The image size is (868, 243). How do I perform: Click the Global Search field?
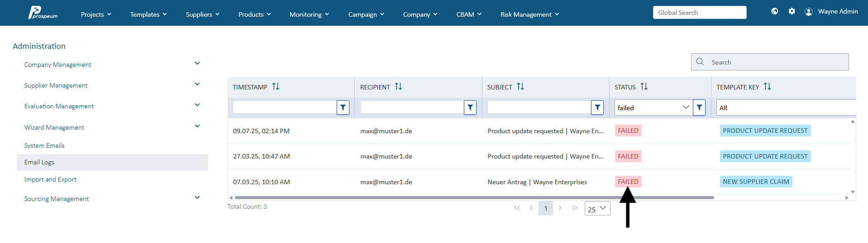(700, 13)
